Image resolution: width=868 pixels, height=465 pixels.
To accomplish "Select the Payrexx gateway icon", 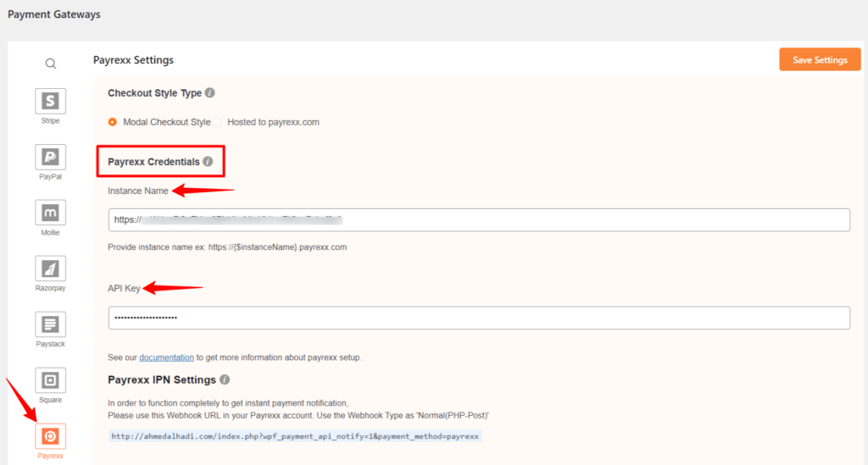I will tap(50, 436).
